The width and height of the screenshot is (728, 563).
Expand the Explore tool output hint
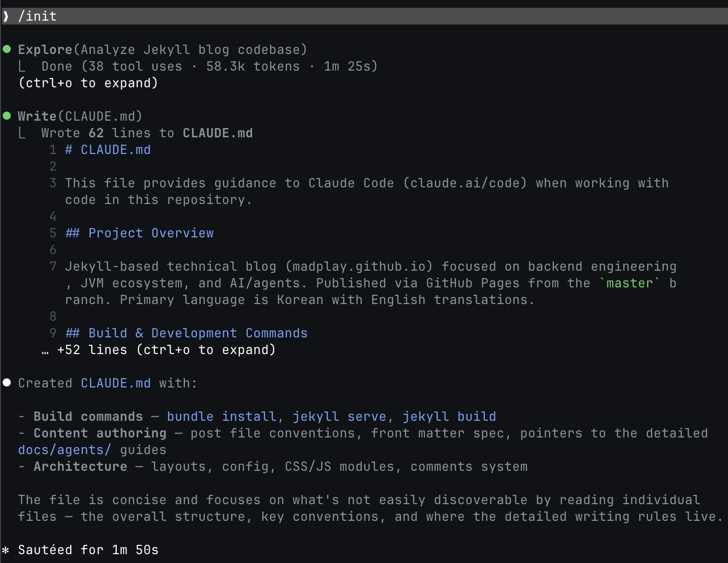click(88, 83)
